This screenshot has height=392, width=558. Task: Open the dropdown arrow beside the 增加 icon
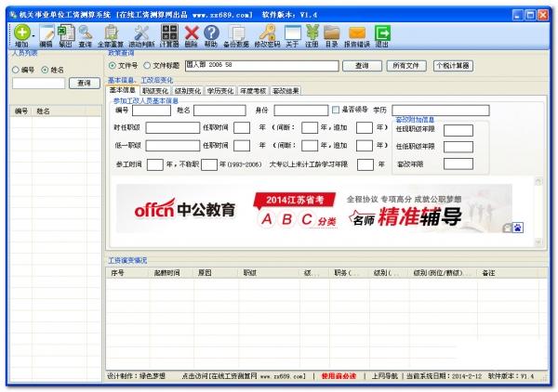33,36
